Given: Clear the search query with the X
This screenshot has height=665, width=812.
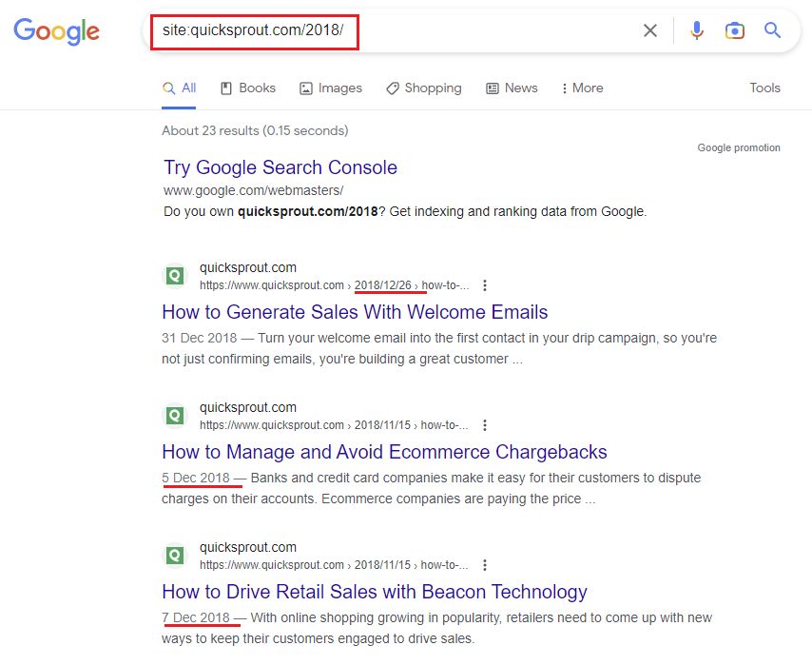Looking at the screenshot, I should (x=650, y=30).
